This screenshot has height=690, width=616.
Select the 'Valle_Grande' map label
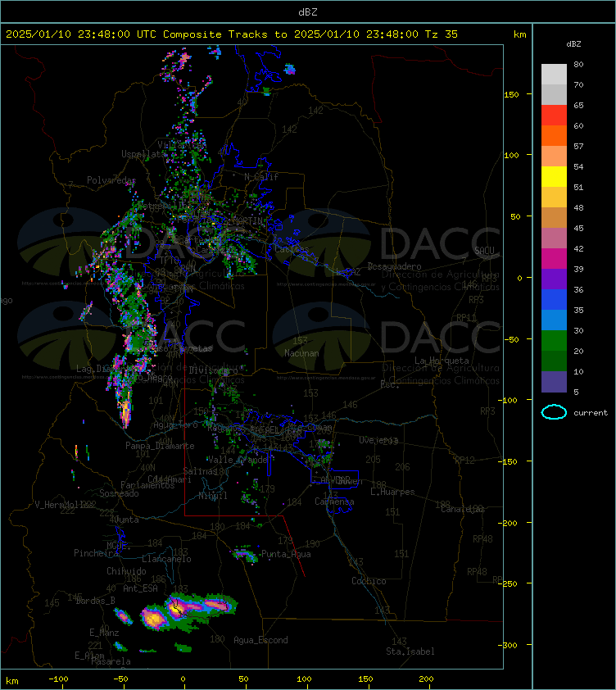tap(238, 460)
